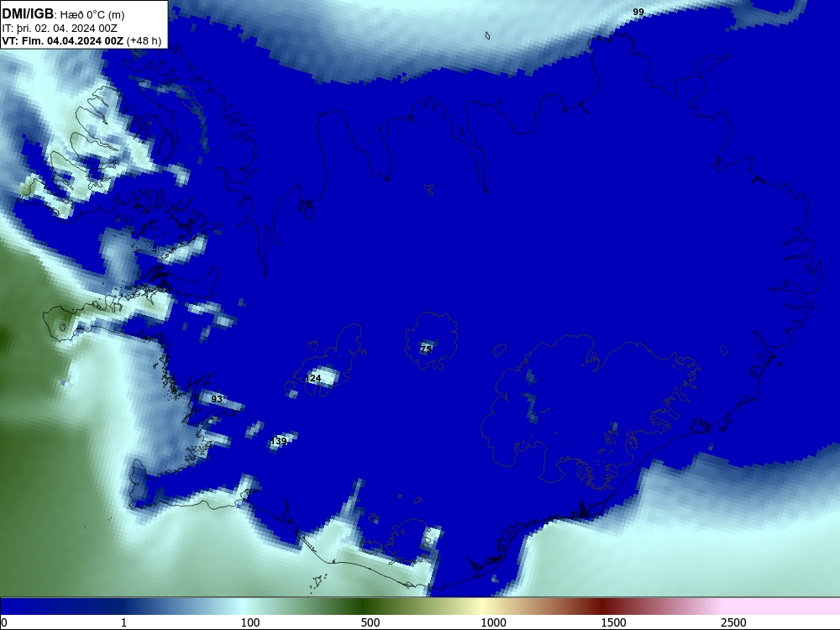Click the 1500 tick on the color scale
This screenshot has height=630, width=840.
[x=613, y=622]
